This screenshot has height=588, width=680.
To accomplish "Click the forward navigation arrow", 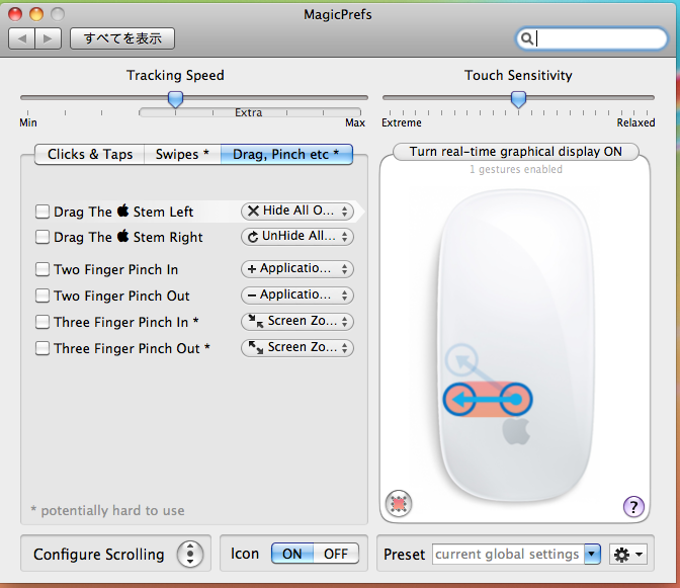I will 48,39.
